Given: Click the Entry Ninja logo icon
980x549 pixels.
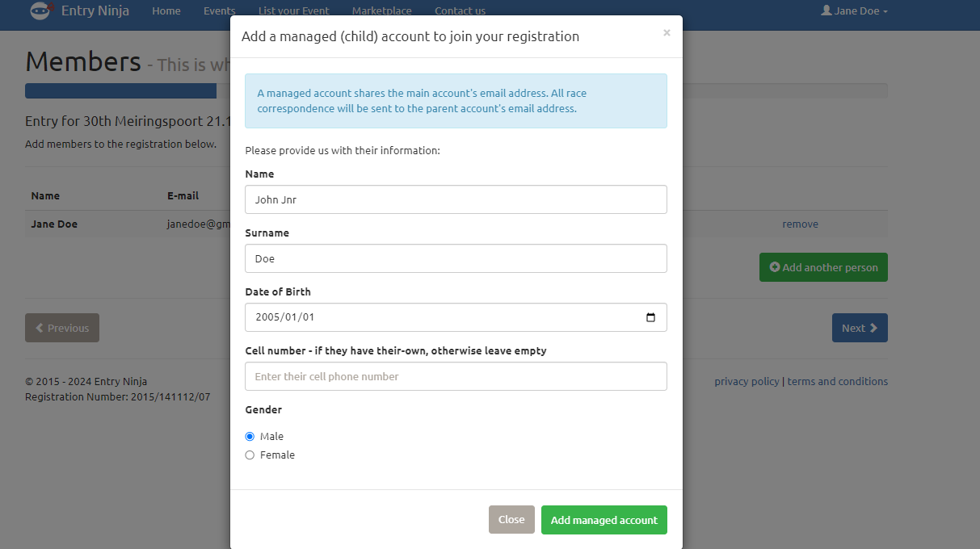Looking at the screenshot, I should [41, 10].
